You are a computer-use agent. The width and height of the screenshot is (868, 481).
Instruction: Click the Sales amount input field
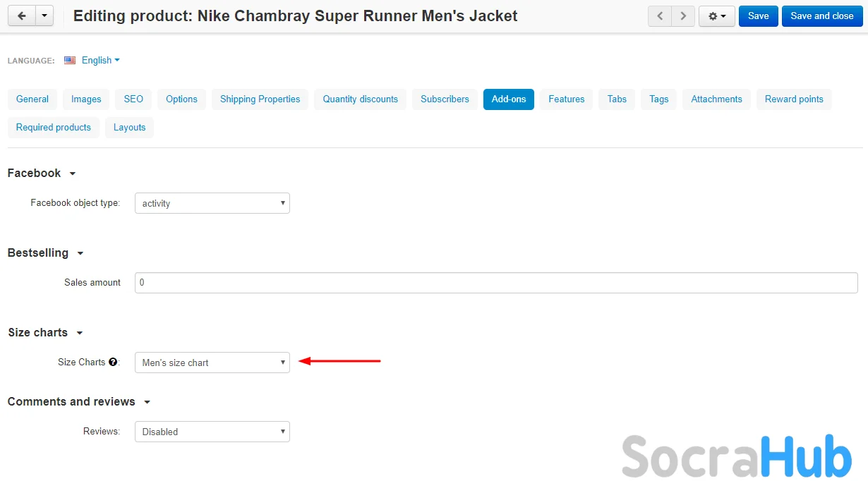495,283
